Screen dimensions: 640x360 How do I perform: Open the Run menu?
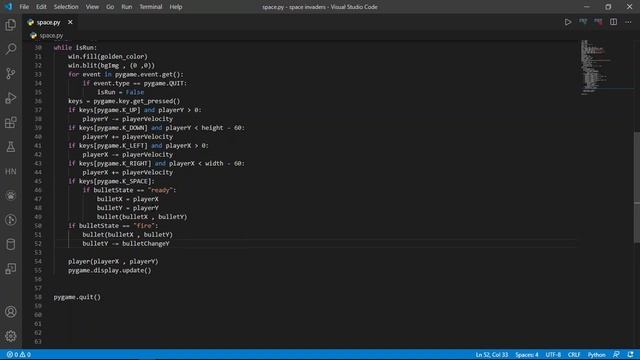pos(127,7)
